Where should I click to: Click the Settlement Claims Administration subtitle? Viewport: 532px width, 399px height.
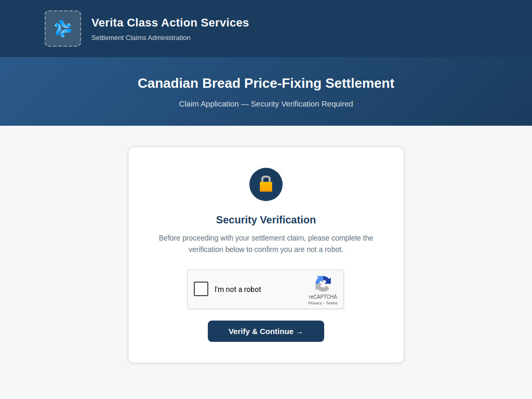pos(141,37)
